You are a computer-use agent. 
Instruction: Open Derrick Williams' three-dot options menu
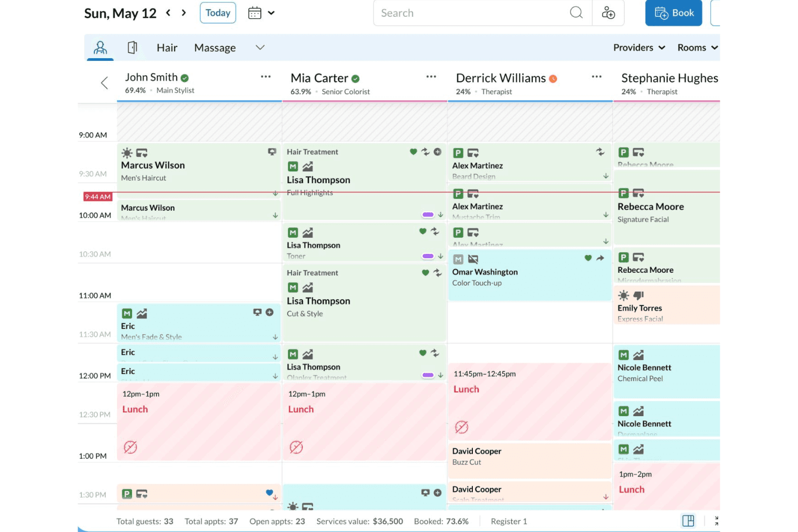tap(597, 77)
